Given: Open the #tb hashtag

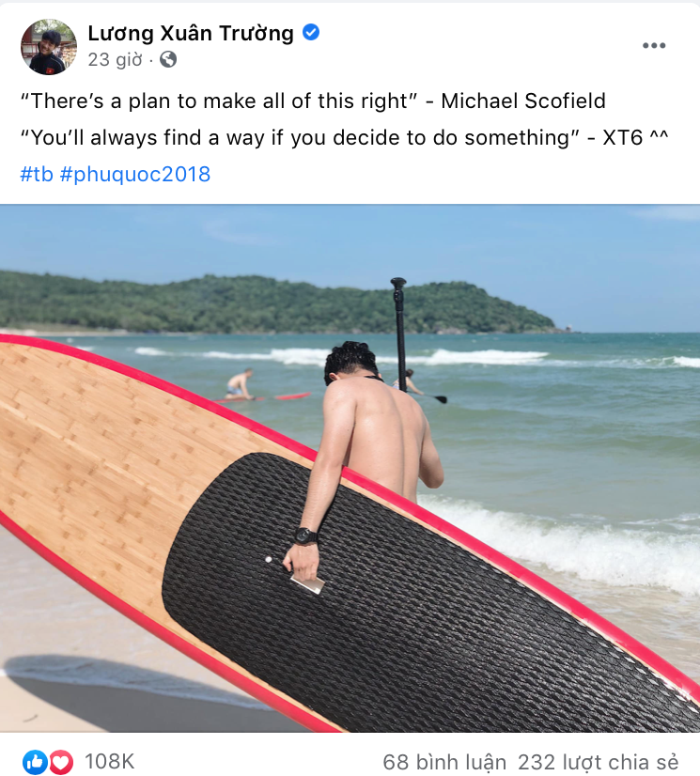Looking at the screenshot, I should coord(37,174).
